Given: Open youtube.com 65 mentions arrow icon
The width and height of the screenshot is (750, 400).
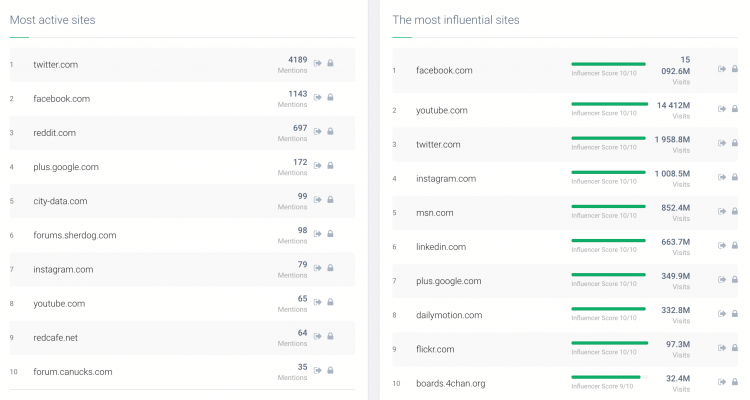Looking at the screenshot, I should [x=318, y=302].
